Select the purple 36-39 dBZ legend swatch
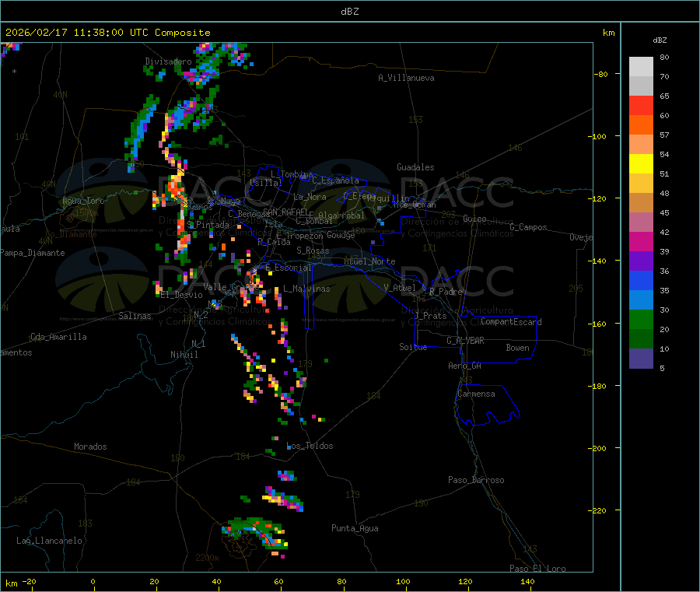700x592 pixels. pos(641,261)
